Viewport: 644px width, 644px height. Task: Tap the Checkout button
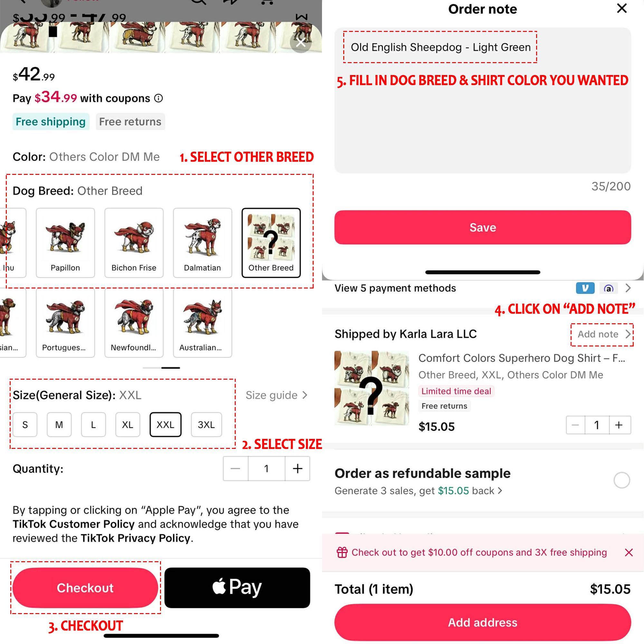click(x=85, y=588)
